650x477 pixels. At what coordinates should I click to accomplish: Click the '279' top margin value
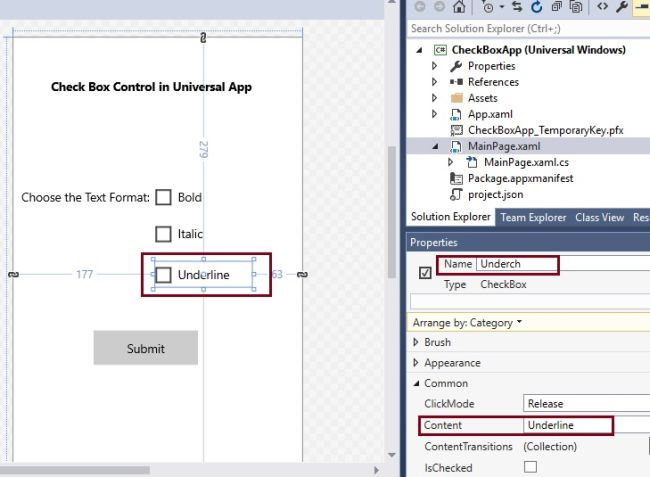pos(203,149)
